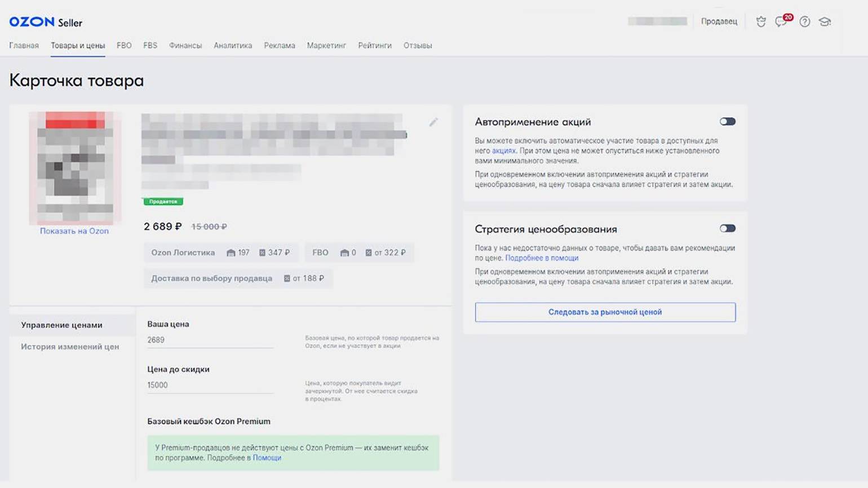This screenshot has width=868, height=488.
Task: Switch to История изменений цен tab
Action: click(x=70, y=347)
